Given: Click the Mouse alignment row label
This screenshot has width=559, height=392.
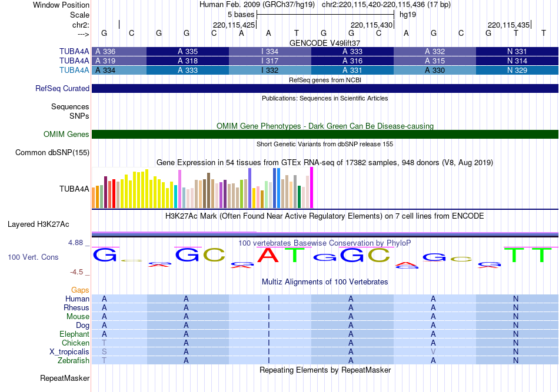Looking at the screenshot, I should (x=78, y=317).
